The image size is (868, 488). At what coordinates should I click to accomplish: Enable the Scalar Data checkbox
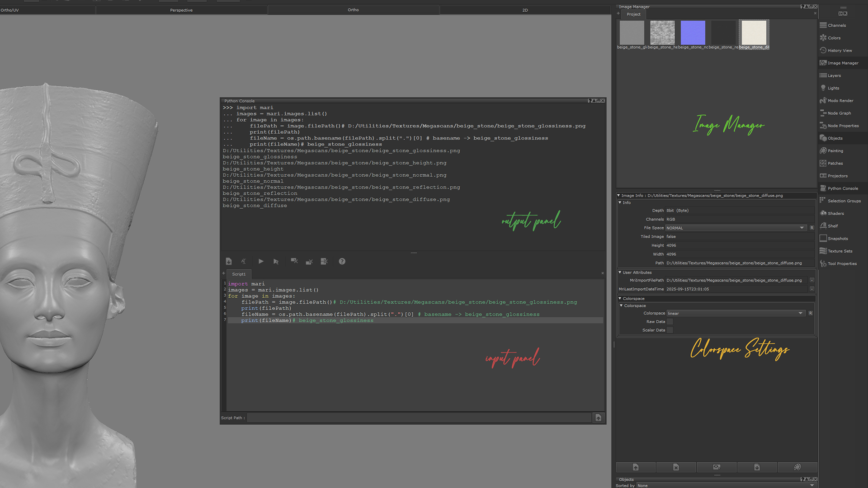click(670, 330)
